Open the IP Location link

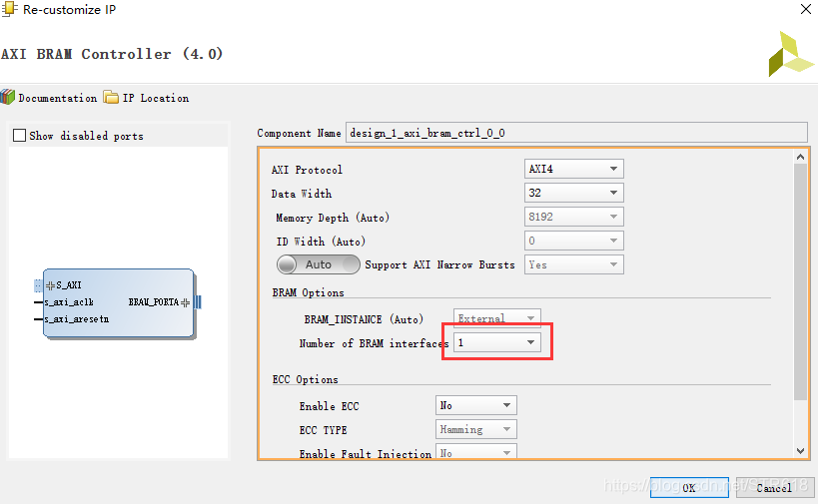[156, 98]
